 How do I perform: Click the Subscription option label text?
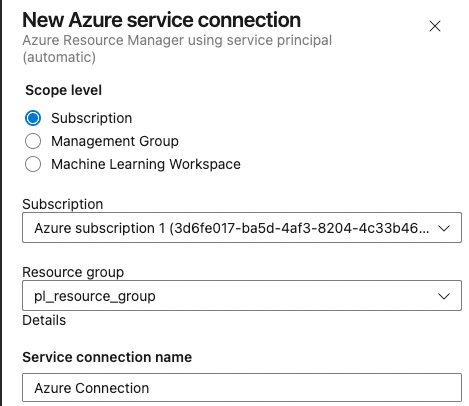[92, 118]
